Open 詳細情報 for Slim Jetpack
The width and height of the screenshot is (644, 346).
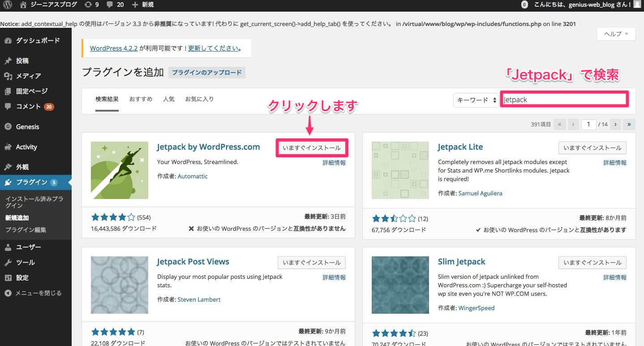615,277
